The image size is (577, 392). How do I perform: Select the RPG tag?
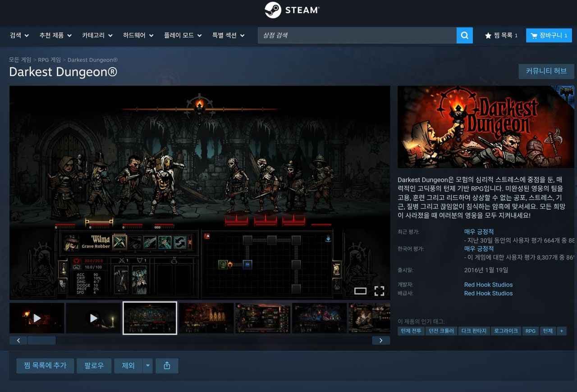coord(531,331)
